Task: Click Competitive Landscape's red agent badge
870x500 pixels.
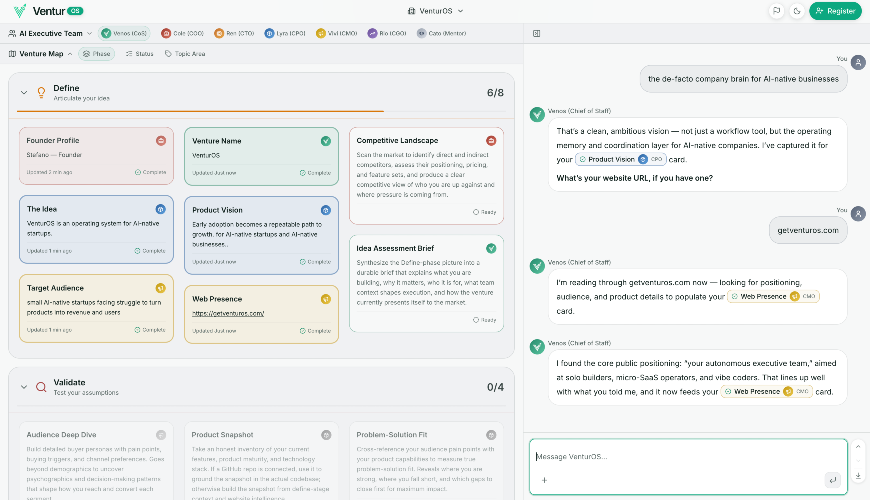Action: (491, 140)
